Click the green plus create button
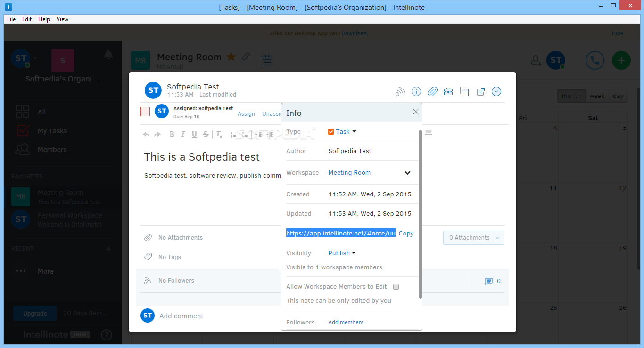 coord(621,60)
